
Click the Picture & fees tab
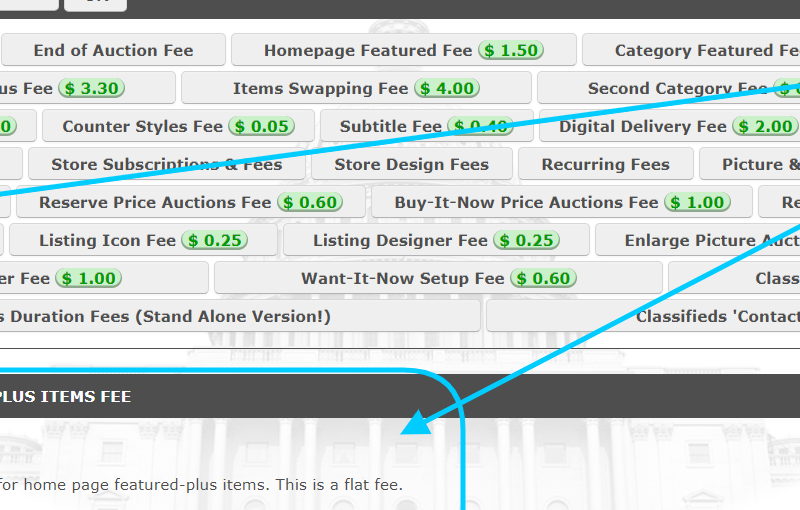point(749,164)
